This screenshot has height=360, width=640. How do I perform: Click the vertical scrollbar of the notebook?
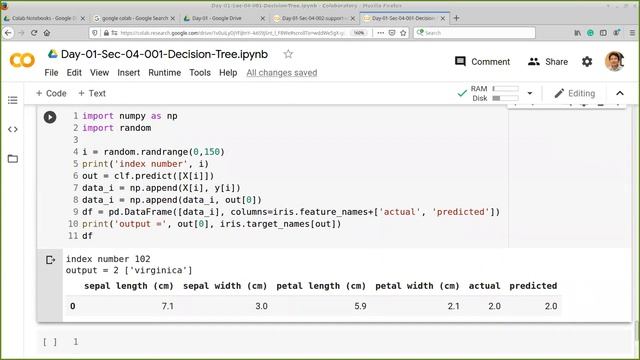pos(637,331)
